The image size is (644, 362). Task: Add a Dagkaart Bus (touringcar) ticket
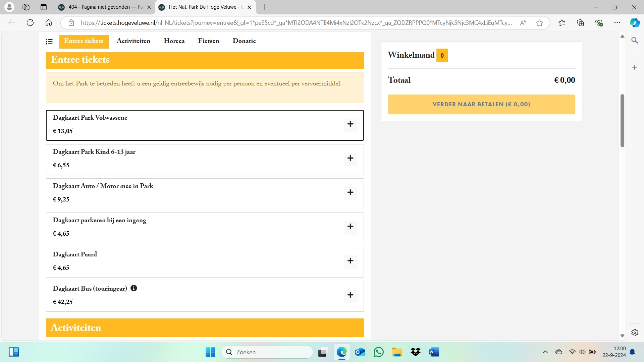(x=350, y=295)
